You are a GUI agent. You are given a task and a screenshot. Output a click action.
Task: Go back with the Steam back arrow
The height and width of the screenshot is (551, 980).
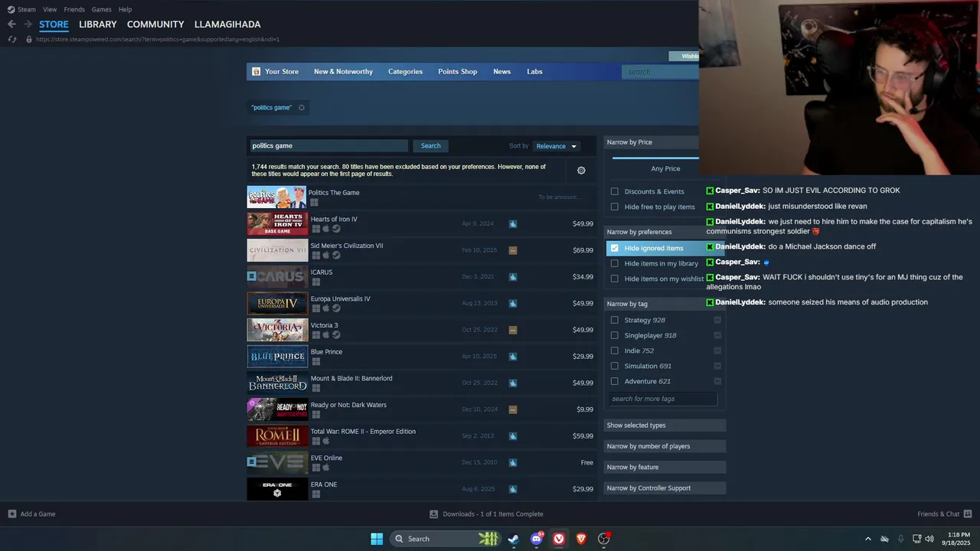[11, 24]
